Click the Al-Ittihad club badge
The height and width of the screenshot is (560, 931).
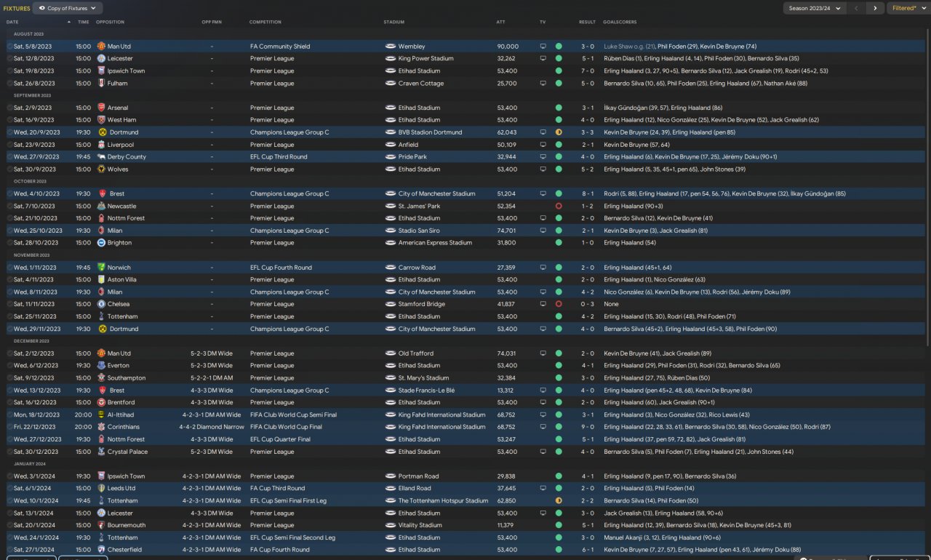[x=101, y=415]
